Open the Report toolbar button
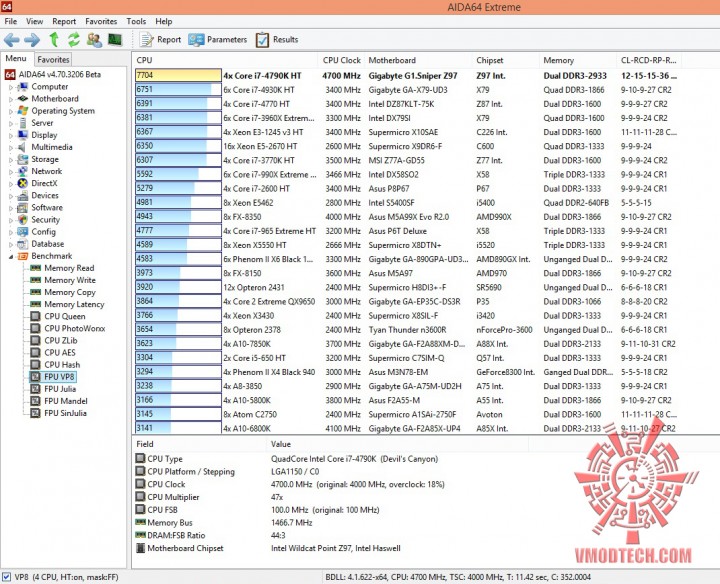Viewport: 720px width, 584px height. (160, 40)
